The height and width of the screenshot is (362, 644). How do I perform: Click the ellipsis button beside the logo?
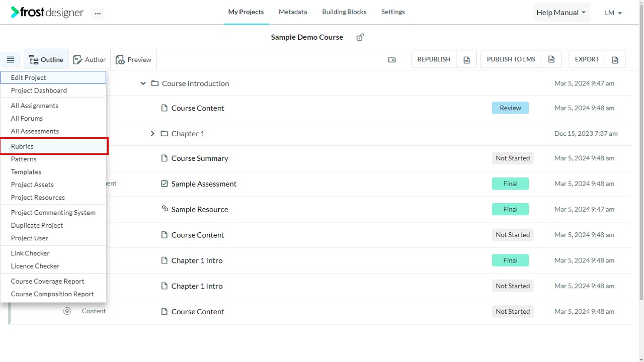(x=98, y=14)
